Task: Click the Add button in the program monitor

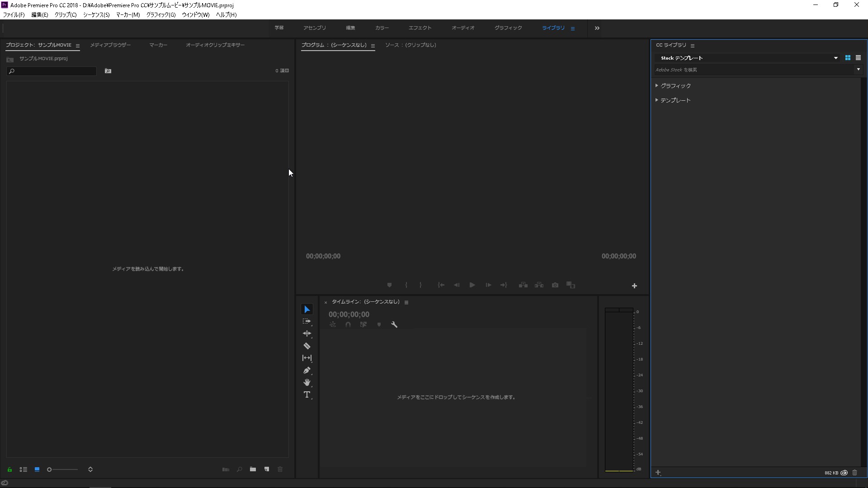Action: 635,286
